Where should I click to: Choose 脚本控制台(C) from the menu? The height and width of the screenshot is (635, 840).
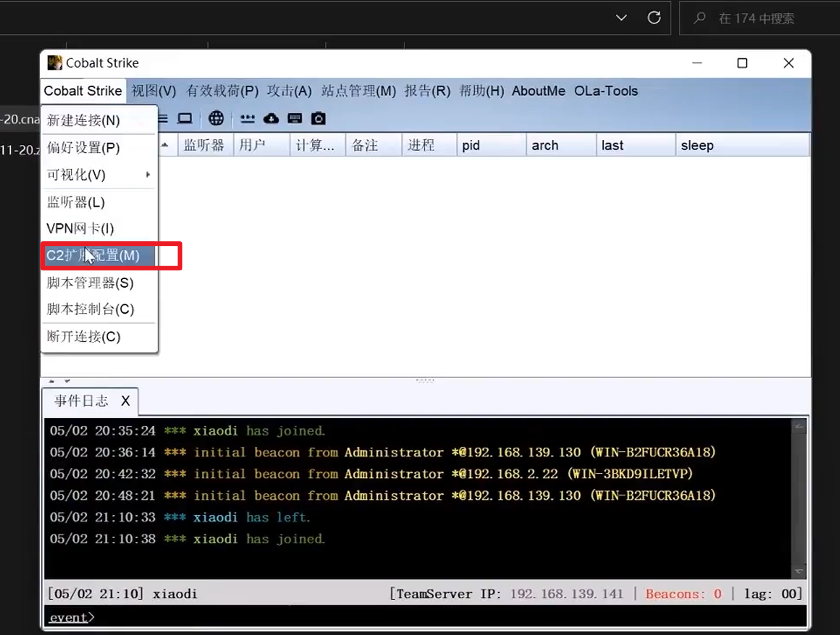pyautogui.click(x=99, y=309)
